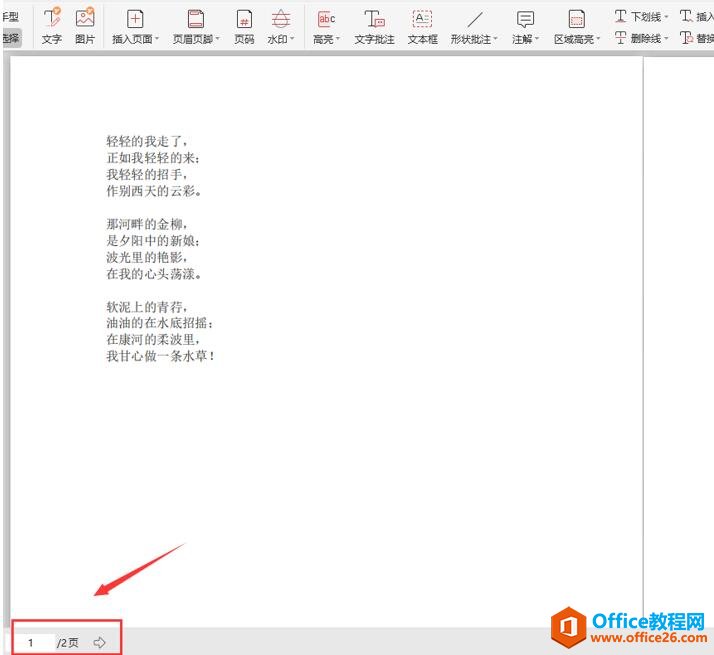
Task: Apply 下划线 underline annotation
Action: [641, 17]
